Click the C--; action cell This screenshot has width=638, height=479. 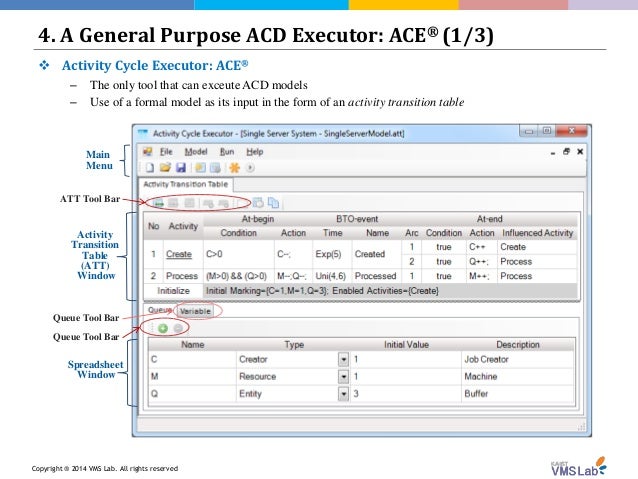293,254
